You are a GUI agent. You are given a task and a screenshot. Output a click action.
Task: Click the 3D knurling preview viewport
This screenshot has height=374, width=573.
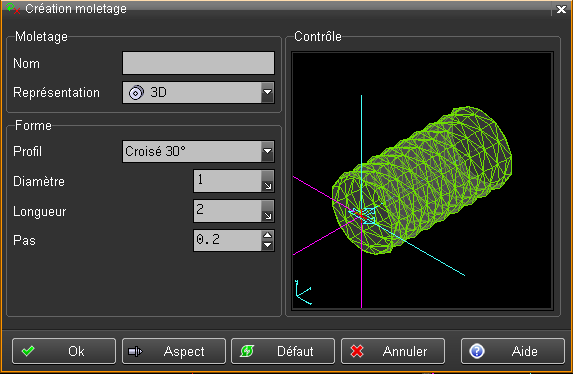(422, 181)
